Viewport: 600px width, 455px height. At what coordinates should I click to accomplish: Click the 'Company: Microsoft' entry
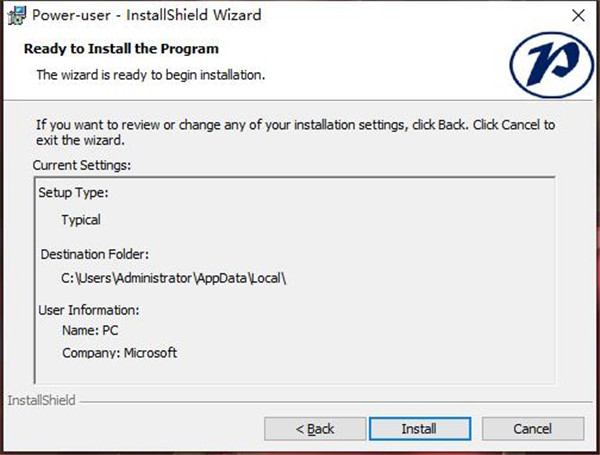coord(119,353)
